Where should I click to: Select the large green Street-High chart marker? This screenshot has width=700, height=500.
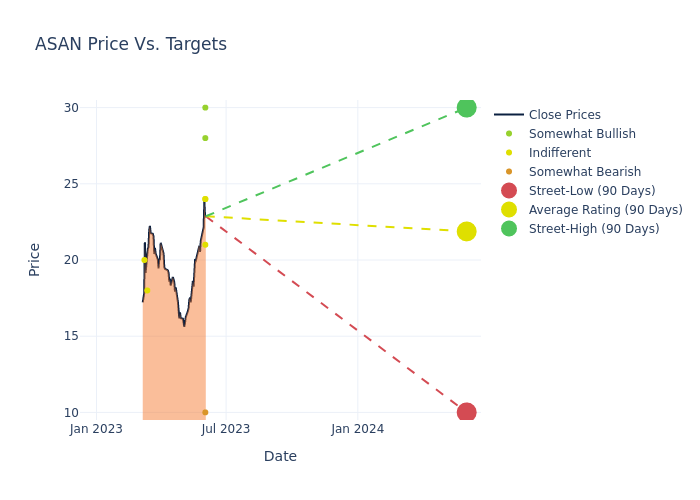466,107
